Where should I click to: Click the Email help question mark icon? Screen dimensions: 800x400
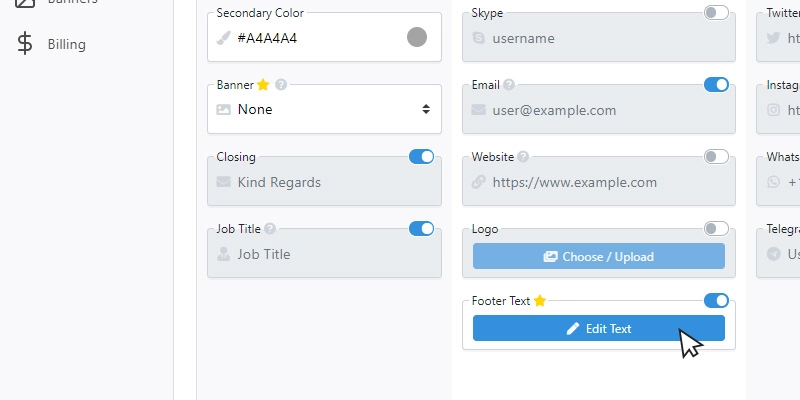pos(509,85)
